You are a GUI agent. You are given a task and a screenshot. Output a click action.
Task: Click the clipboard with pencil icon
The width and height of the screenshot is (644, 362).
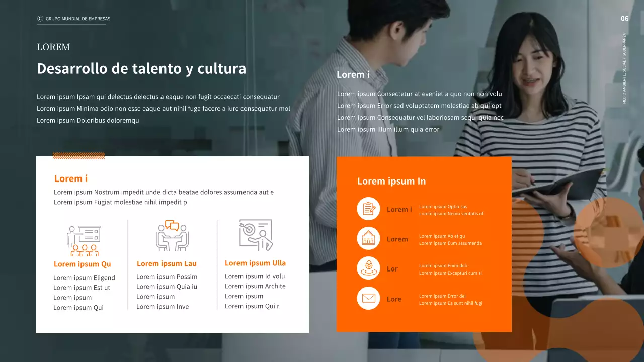368,209
